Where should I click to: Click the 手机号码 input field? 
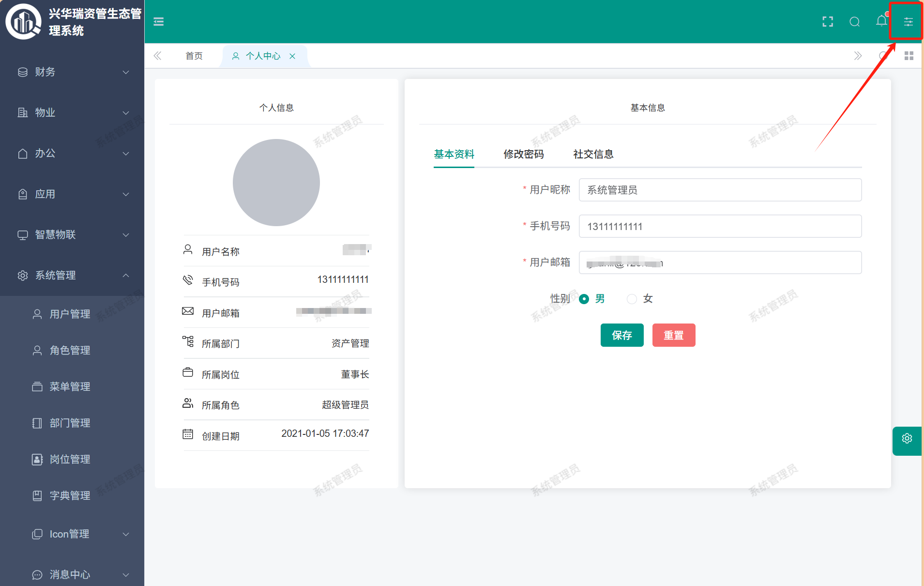720,227
